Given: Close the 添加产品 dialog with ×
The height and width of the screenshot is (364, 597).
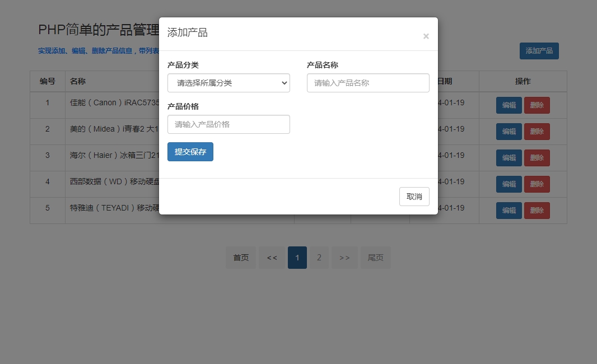Looking at the screenshot, I should 426,36.
